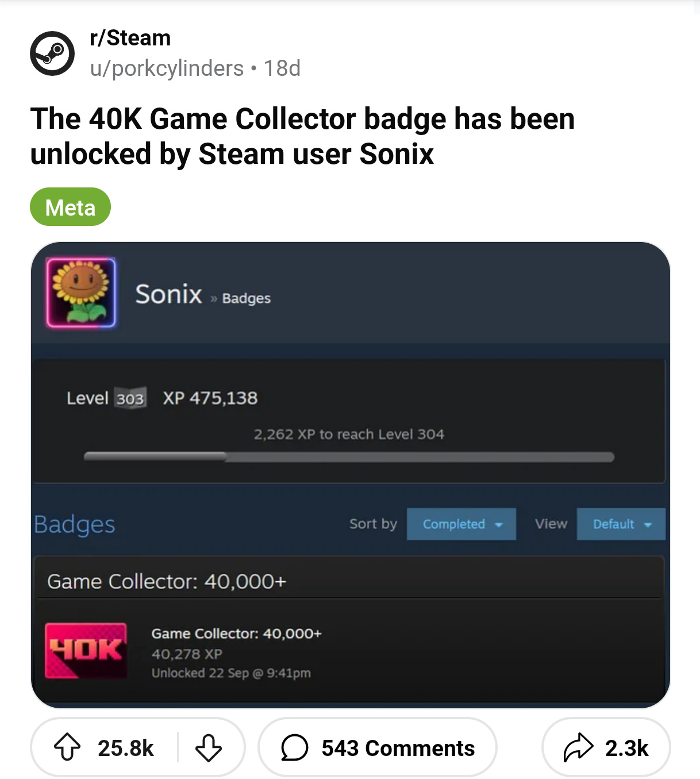This screenshot has width=700, height=779.
Task: Open the post title about Sonix
Action: (302, 136)
